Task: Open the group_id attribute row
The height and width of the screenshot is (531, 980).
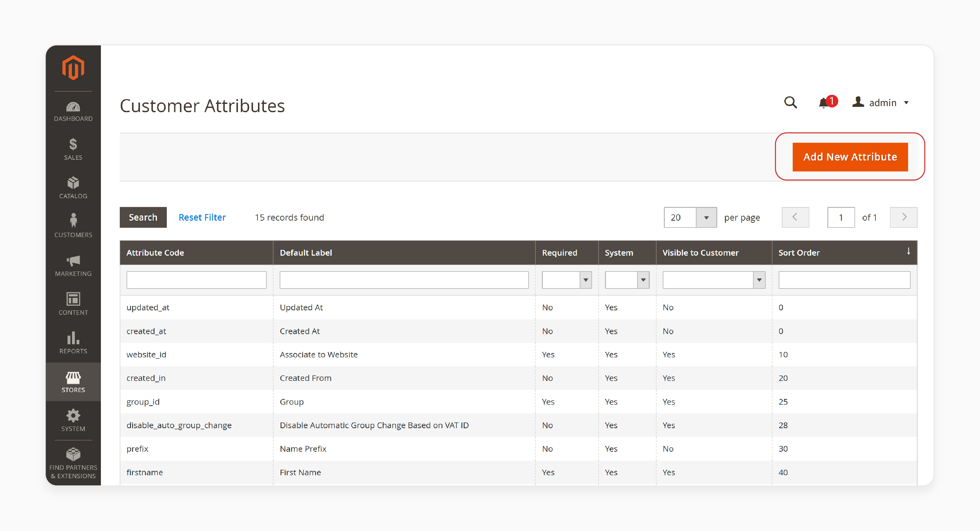Action: click(518, 402)
